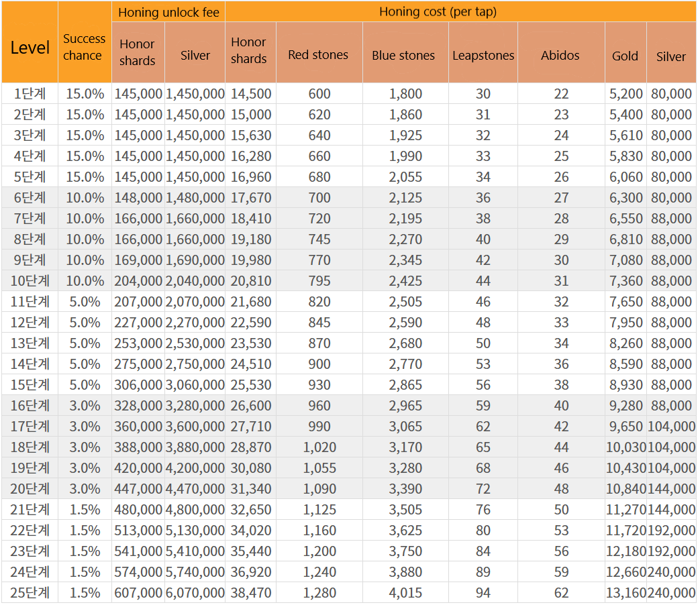The height and width of the screenshot is (605, 700).
Task: Click unlock fee silver 6,070,000
Action: tap(195, 592)
